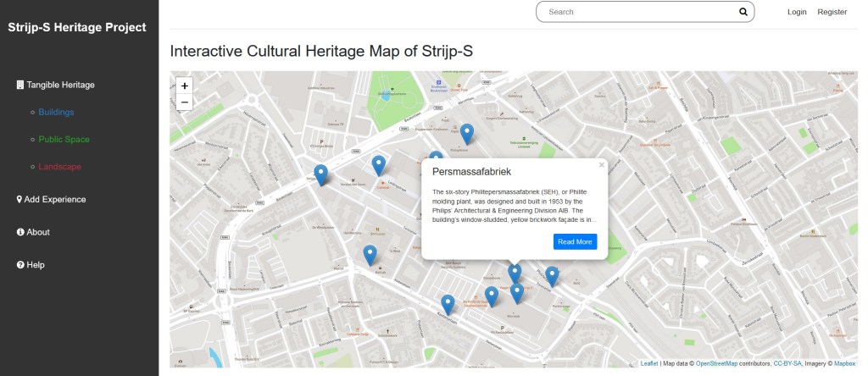Click the marker below the Persmassafabriek popup tip
Screen dimensions: 868x376
click(x=515, y=274)
